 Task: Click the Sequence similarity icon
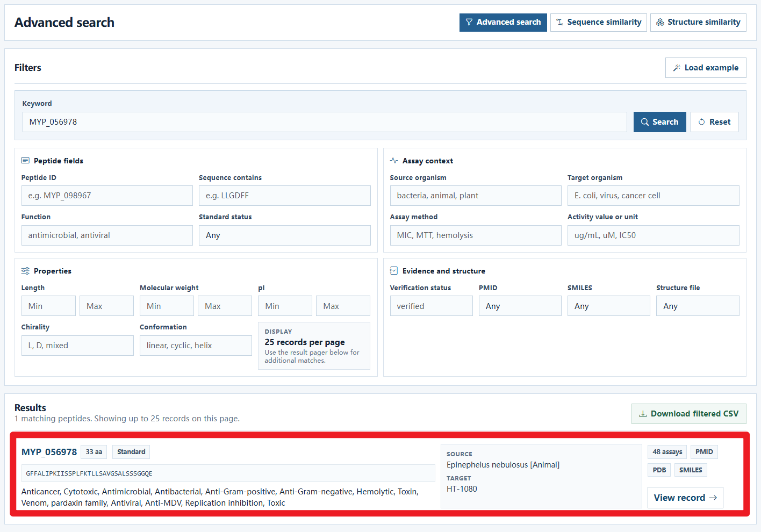[x=560, y=22]
